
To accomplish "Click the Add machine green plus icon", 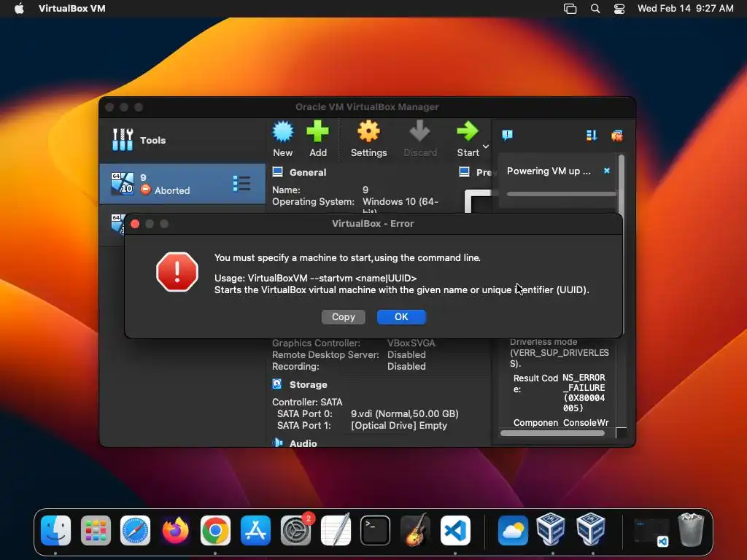I will (x=317, y=132).
